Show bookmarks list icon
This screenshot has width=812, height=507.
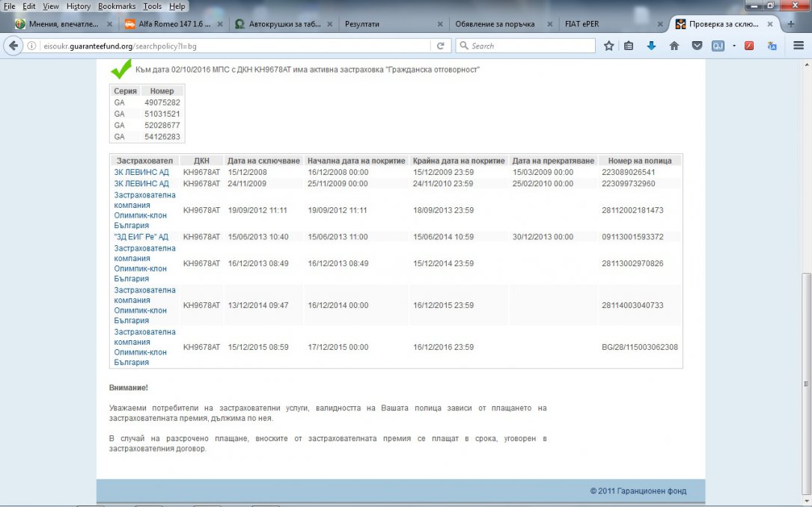629,46
